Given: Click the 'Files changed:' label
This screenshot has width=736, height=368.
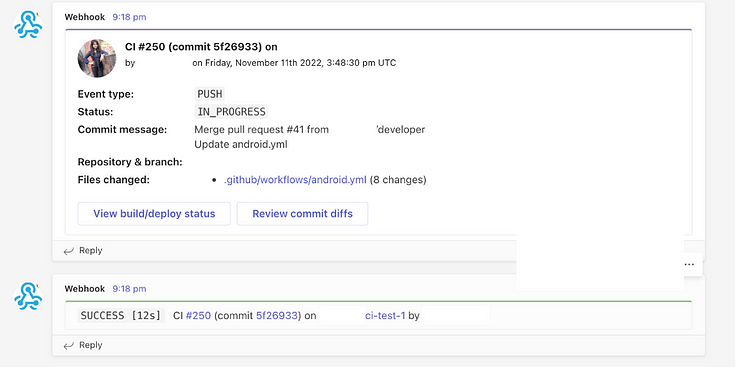Looking at the screenshot, I should pos(114,180).
